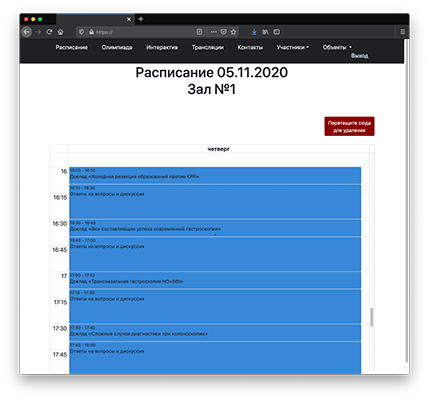Open the library icon in toolbar

click(x=265, y=32)
